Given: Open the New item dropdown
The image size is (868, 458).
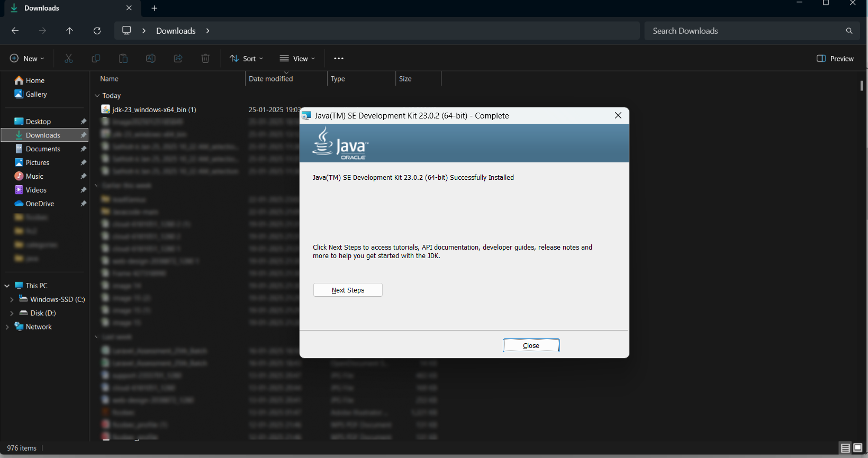Looking at the screenshot, I should click(27, 58).
